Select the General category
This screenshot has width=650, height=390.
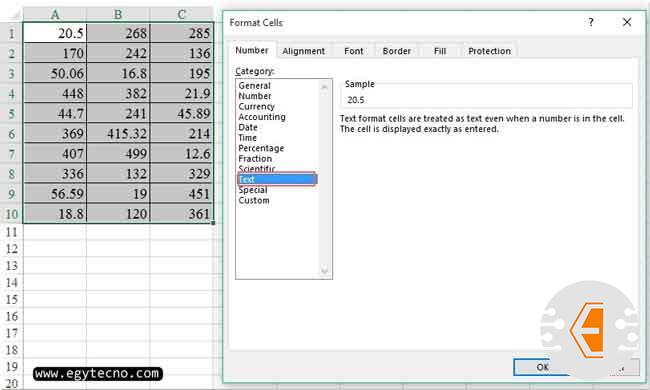254,86
